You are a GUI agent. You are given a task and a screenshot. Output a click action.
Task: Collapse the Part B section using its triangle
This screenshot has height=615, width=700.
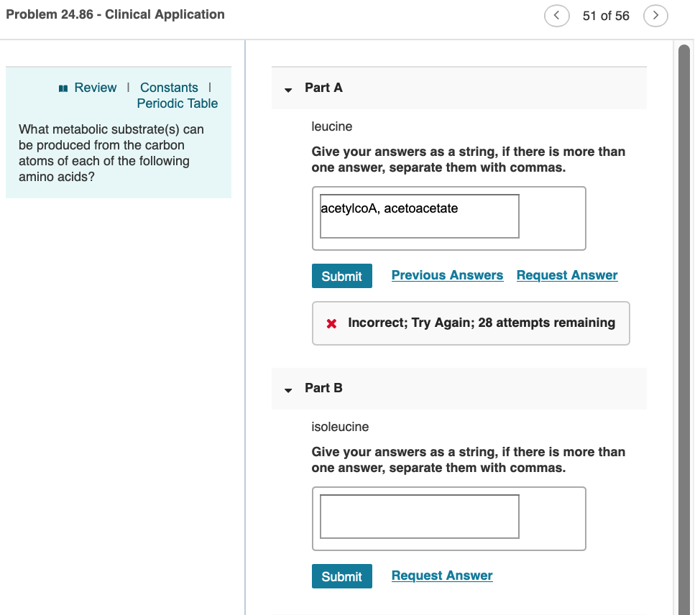[x=288, y=390]
